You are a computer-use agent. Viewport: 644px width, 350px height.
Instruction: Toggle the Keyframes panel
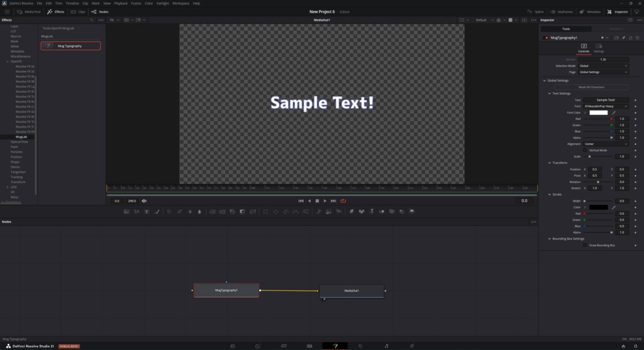(562, 12)
